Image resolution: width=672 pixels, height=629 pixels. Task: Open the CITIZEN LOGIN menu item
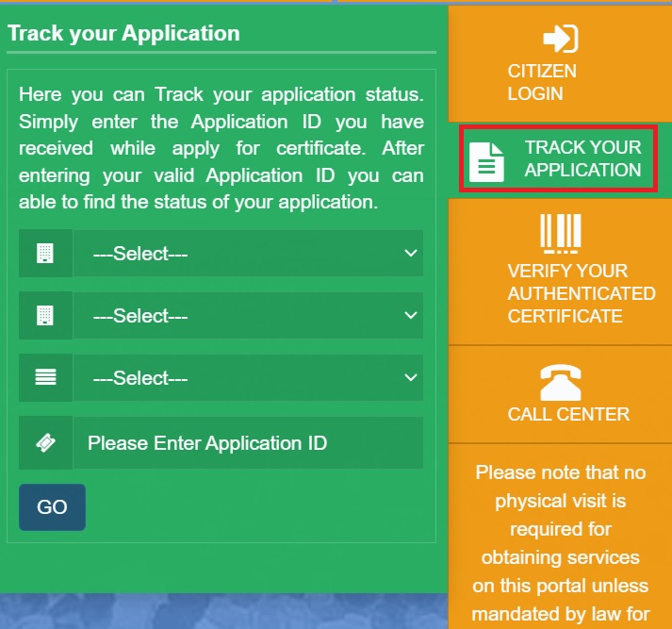point(560,63)
